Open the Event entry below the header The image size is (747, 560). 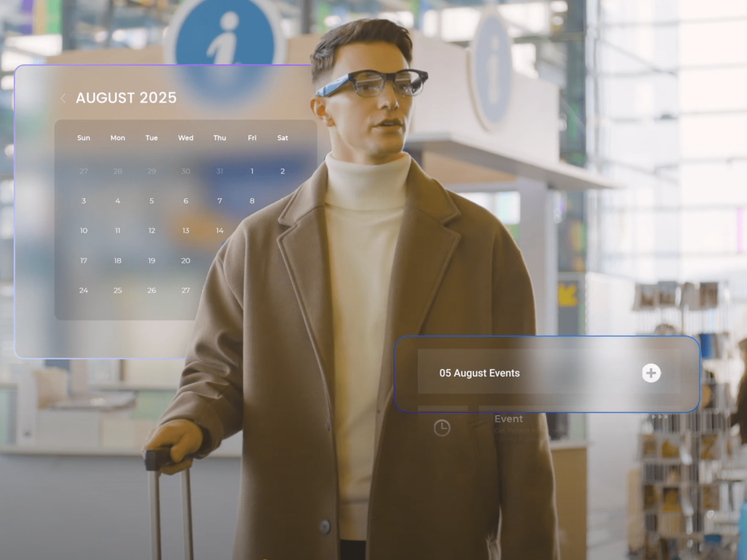click(x=509, y=419)
